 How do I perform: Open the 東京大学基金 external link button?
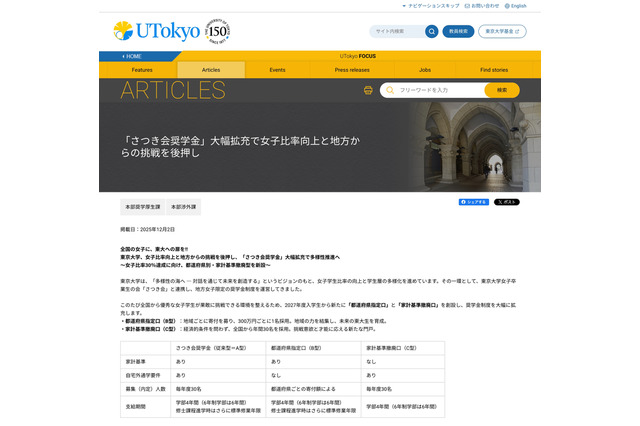pos(502,31)
